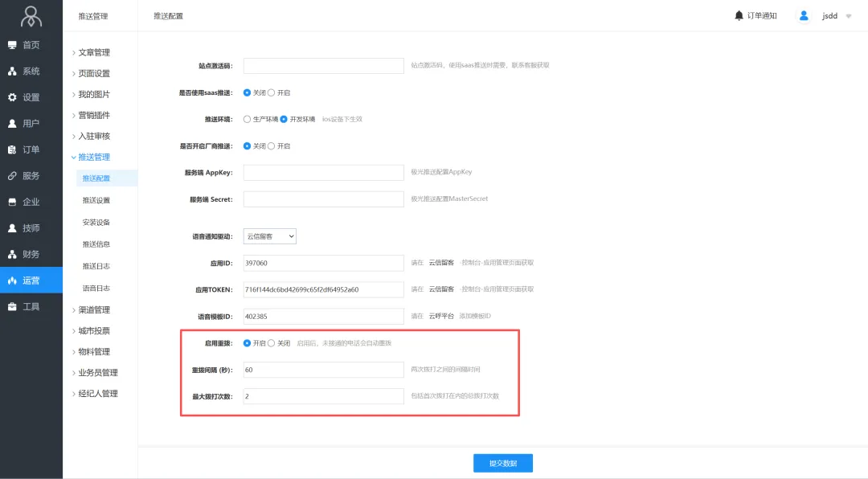This screenshot has width=868, height=479.
Task: Open the 推送日志 submenu item
Action: coord(96,266)
